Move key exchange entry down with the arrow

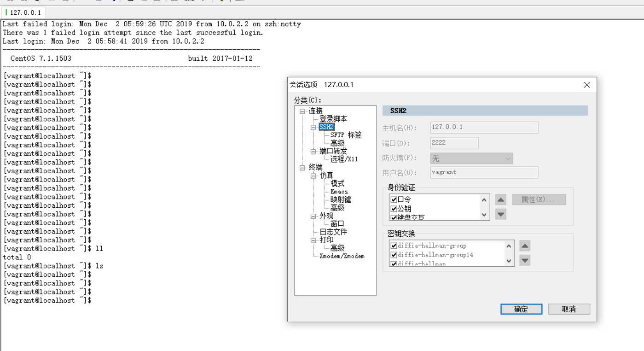525,260
